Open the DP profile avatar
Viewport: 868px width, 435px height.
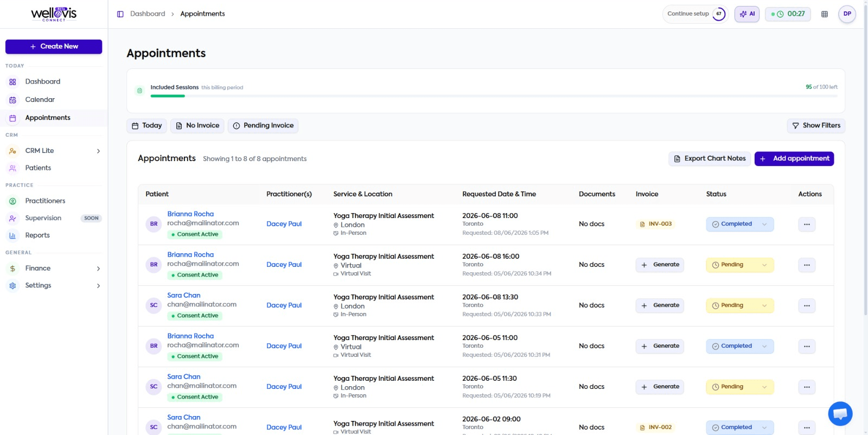pyautogui.click(x=847, y=14)
